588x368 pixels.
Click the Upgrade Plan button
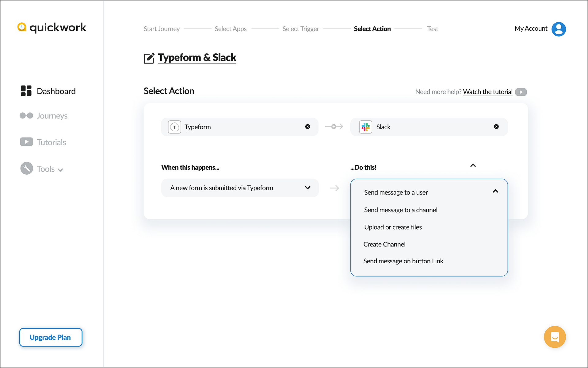point(51,337)
